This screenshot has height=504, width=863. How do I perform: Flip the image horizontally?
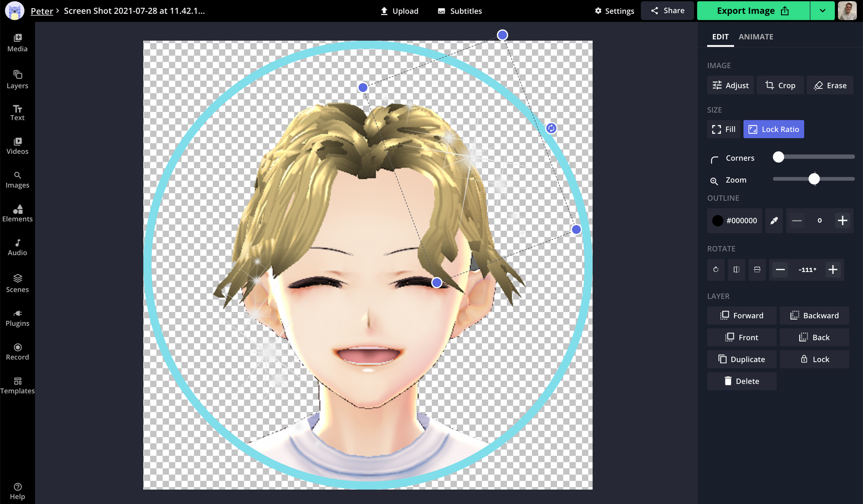point(736,270)
